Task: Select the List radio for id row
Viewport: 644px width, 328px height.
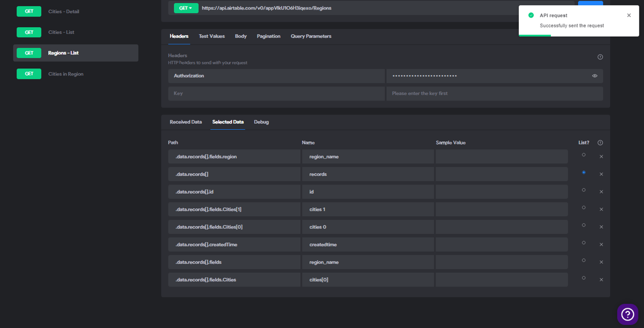Action: point(584,190)
